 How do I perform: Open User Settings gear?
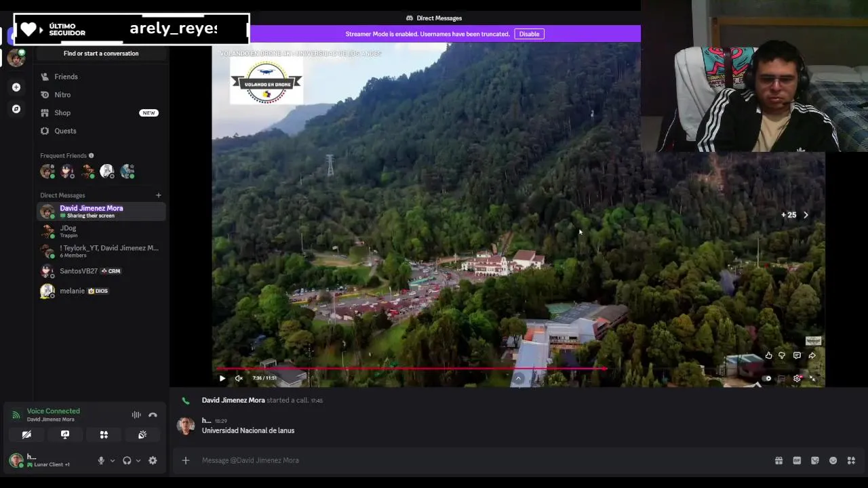pyautogui.click(x=153, y=460)
